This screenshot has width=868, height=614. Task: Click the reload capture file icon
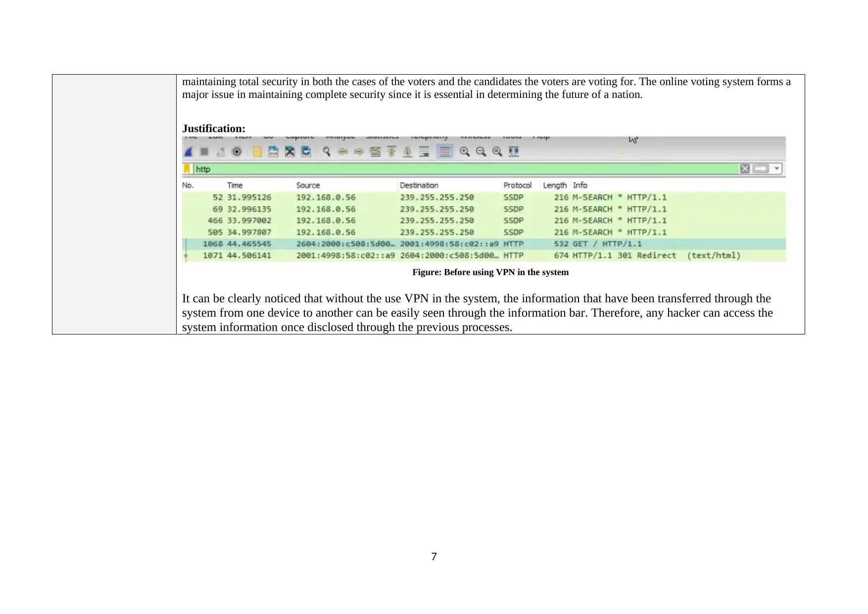[x=306, y=151]
